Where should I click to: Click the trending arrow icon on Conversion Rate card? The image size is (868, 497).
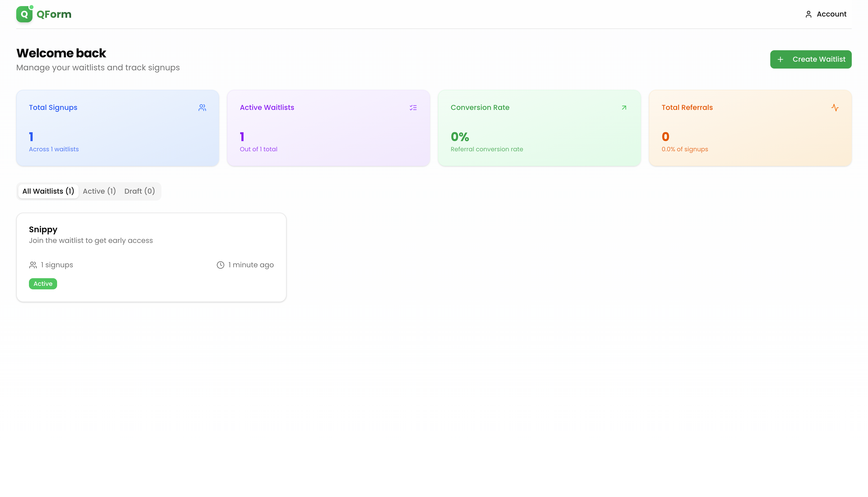pyautogui.click(x=624, y=108)
